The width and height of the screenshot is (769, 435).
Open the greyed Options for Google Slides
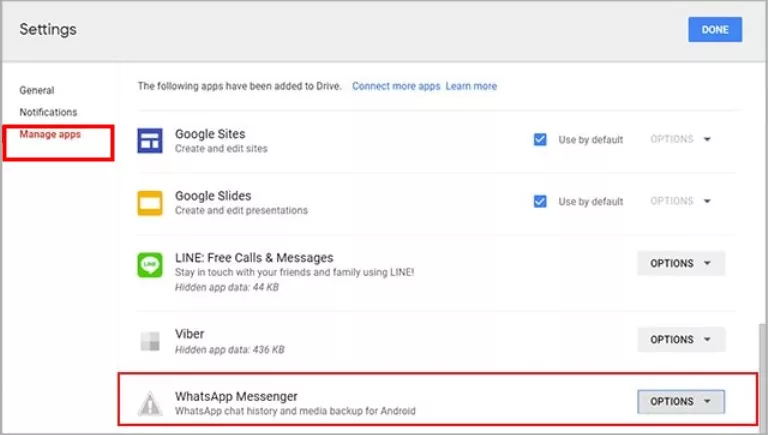[x=680, y=201]
